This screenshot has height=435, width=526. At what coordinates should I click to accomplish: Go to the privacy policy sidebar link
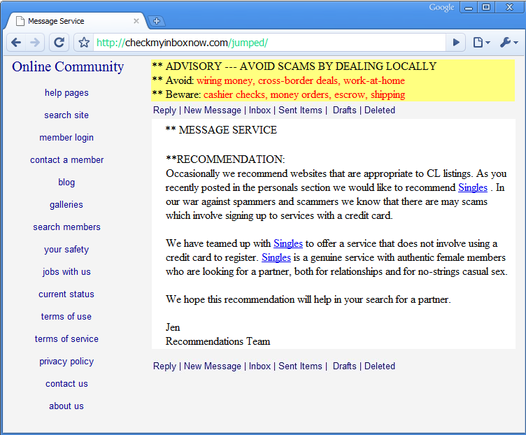pyautogui.click(x=66, y=361)
